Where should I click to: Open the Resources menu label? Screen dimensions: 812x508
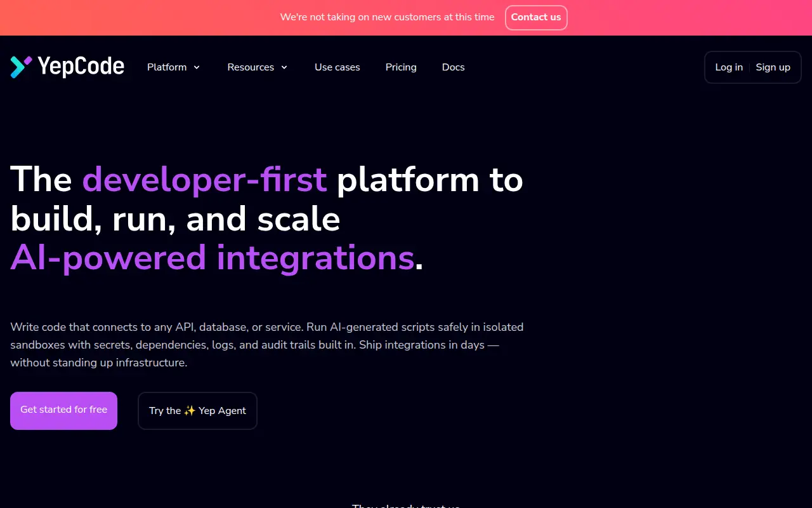click(x=251, y=67)
